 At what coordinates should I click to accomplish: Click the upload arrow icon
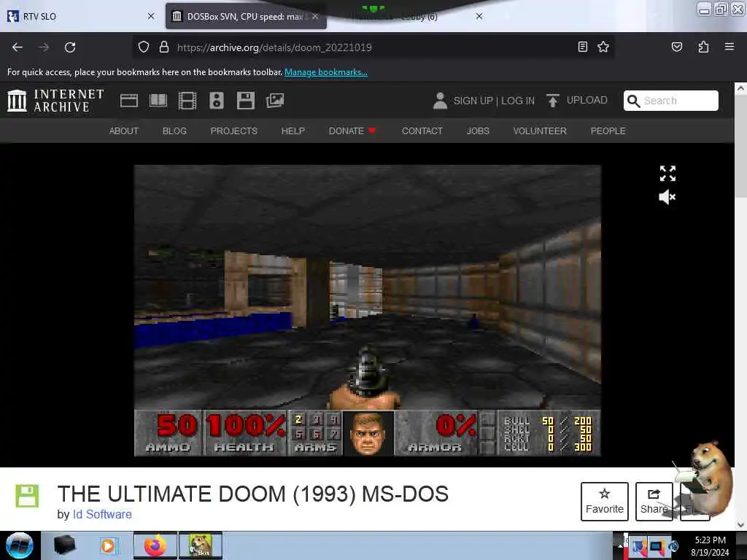(553, 101)
